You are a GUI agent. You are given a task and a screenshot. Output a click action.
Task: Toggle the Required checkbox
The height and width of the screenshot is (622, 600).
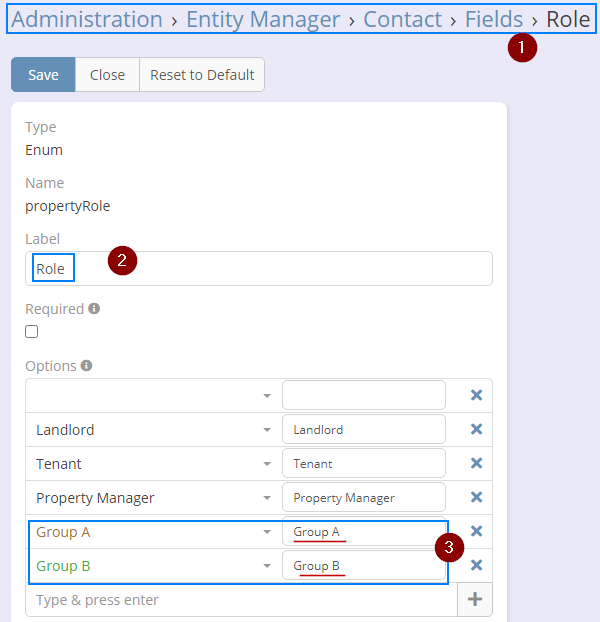(x=32, y=332)
